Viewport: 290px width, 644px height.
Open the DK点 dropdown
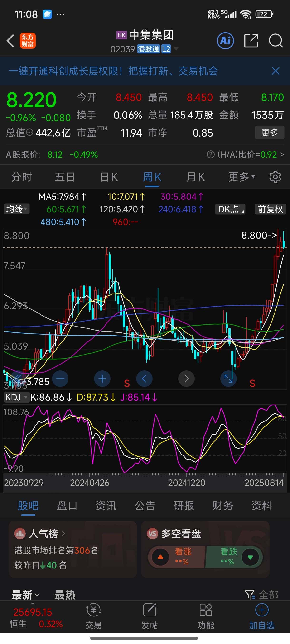pyautogui.click(x=230, y=209)
